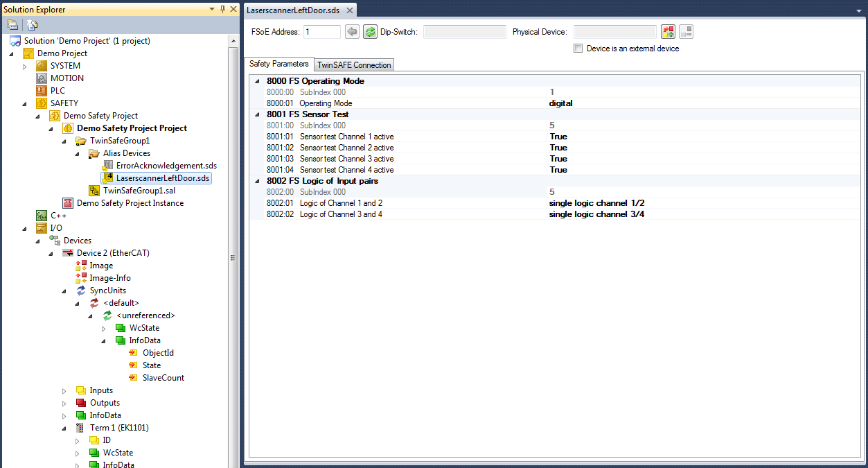Viewport: 868px width, 468px height.
Task: Open the Solution Explorer window position dropdown
Action: tap(212, 9)
